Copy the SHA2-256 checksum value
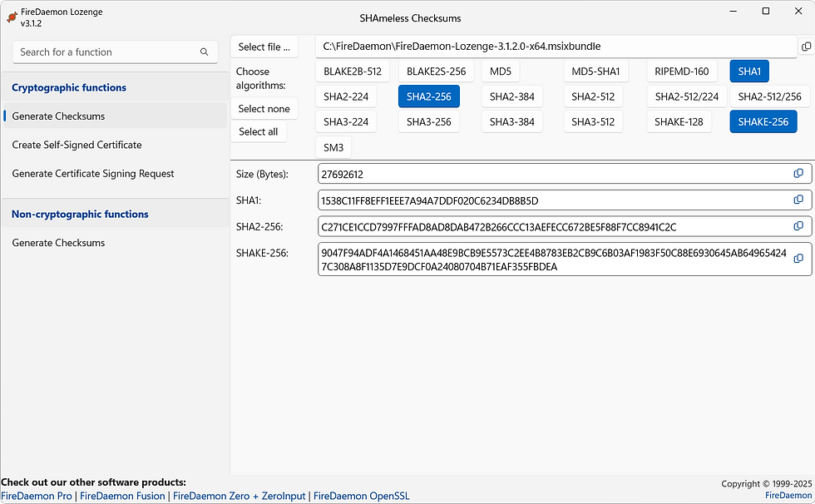The image size is (815, 504). pos(799,226)
